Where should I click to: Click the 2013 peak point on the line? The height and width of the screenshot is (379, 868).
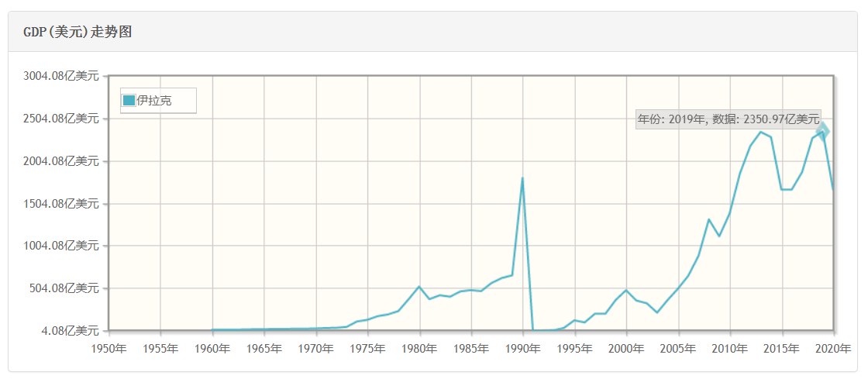click(760, 133)
